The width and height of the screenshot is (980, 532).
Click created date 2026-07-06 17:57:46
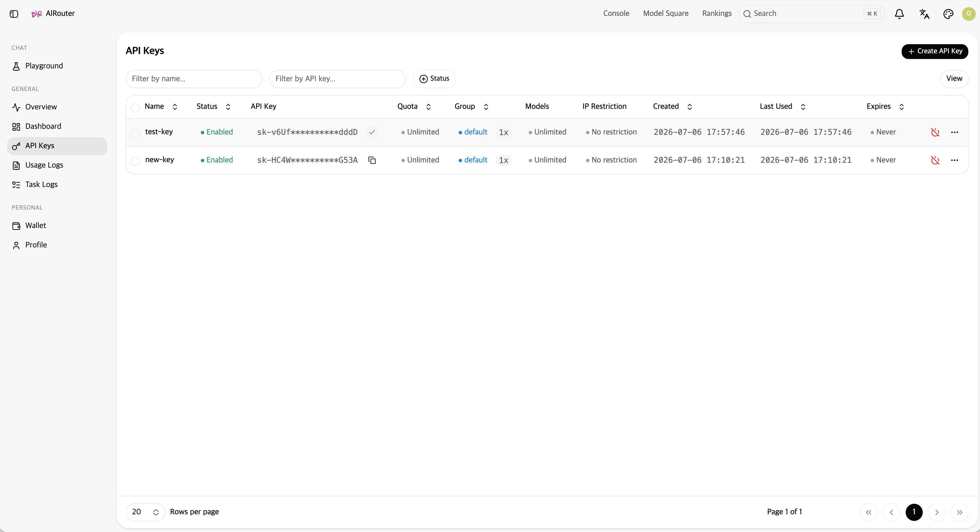pos(699,132)
